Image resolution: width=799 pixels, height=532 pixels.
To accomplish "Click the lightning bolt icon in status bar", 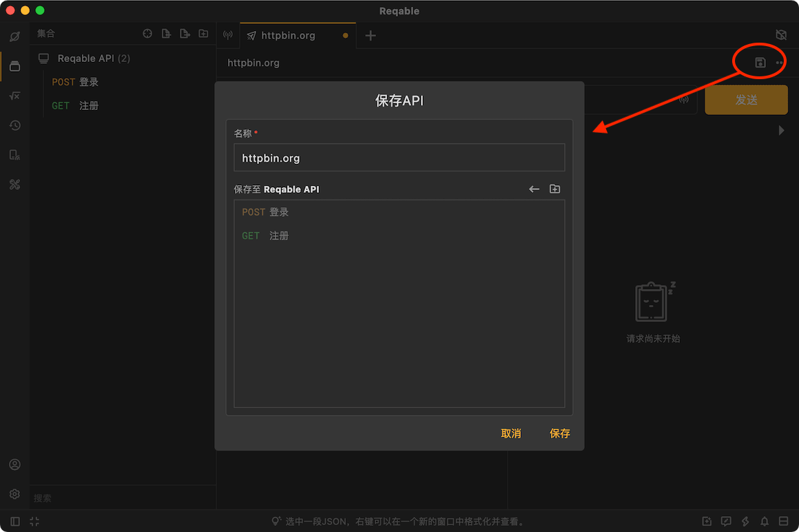I will [745, 521].
